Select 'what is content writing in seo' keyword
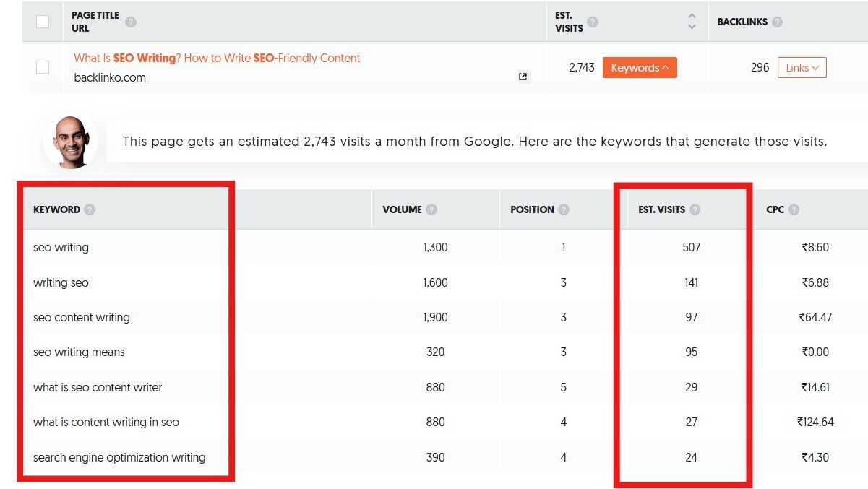Screen dimensions: 868x489 106,422
